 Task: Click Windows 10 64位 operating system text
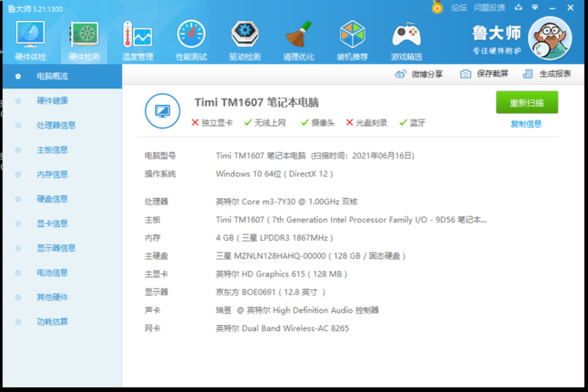274,174
